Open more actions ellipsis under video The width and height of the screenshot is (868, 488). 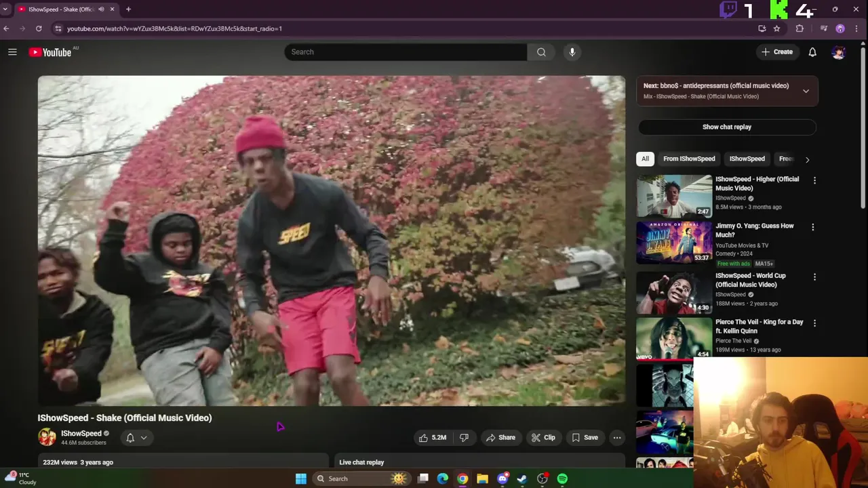[x=617, y=437]
